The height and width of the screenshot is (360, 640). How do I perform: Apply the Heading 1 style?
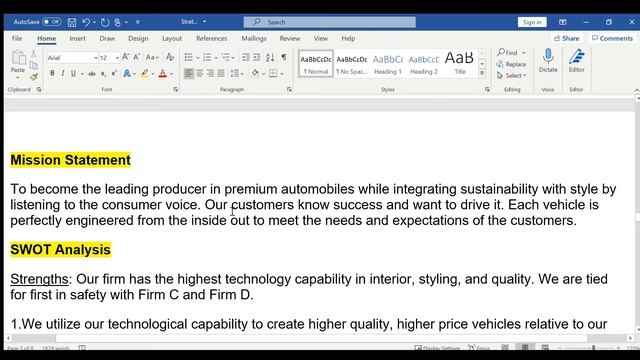tap(388, 64)
